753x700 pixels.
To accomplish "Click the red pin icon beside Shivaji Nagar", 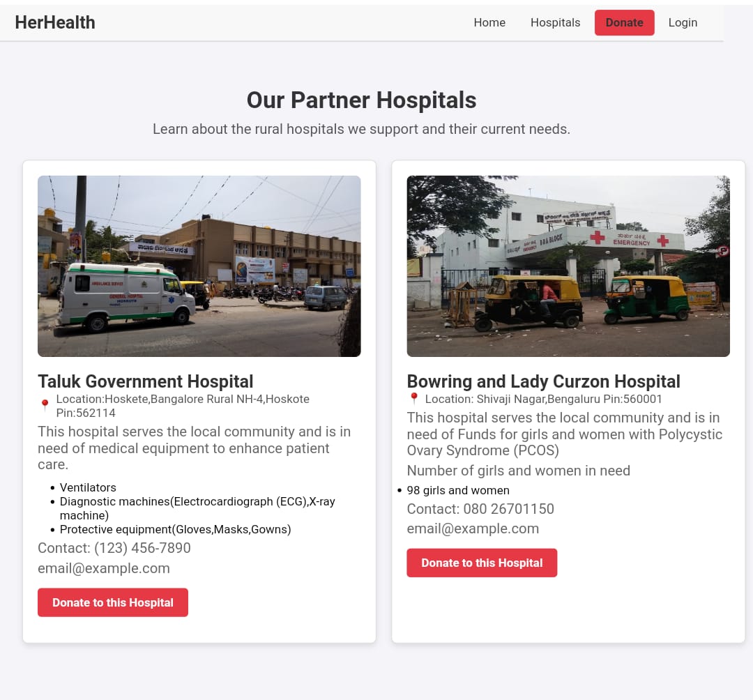I will [414, 399].
